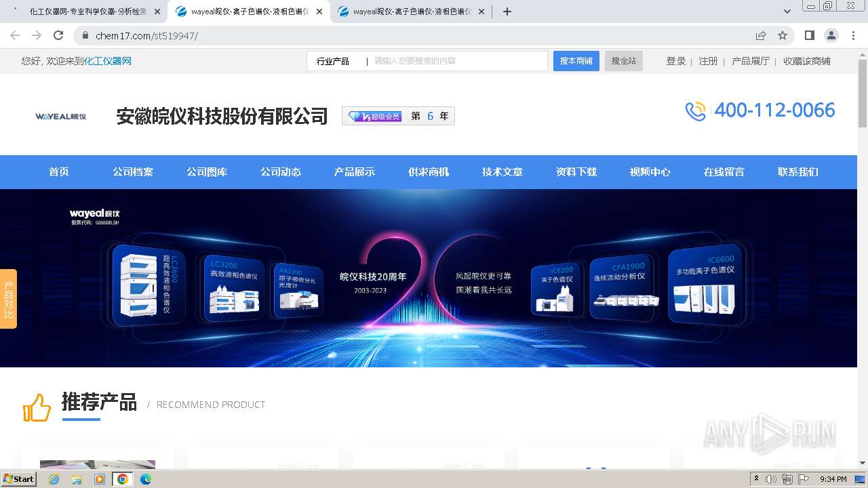
Task: Click the 注册 link
Action: coord(708,61)
